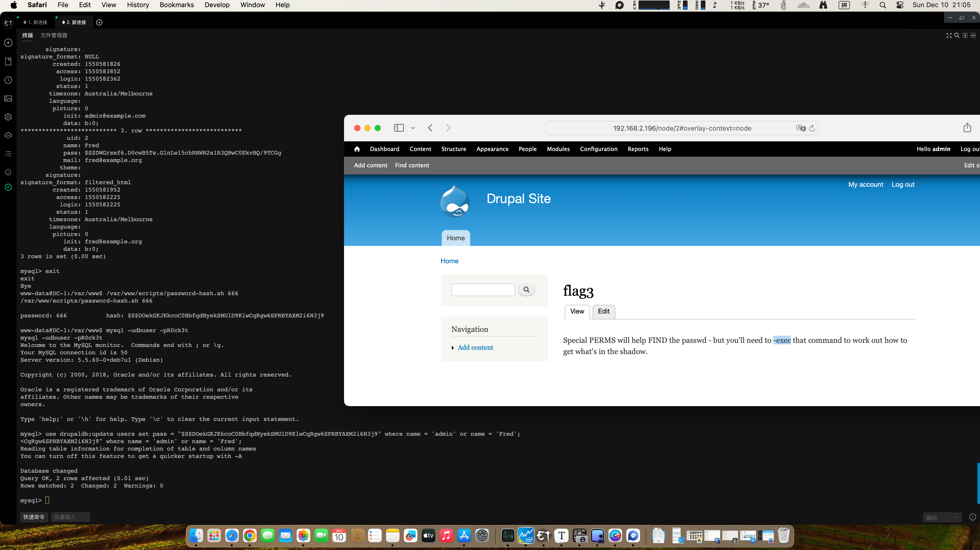This screenshot has height=550, width=980.
Task: Click the terminal search magnifier icon
Action: point(957,35)
